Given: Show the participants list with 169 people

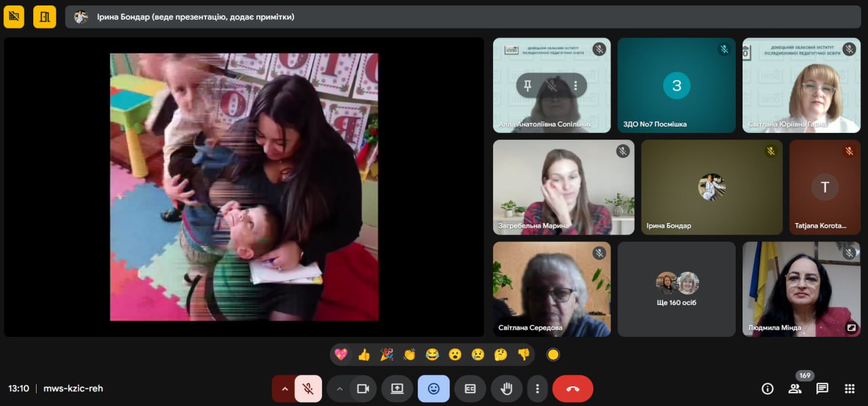Looking at the screenshot, I should coord(795,388).
